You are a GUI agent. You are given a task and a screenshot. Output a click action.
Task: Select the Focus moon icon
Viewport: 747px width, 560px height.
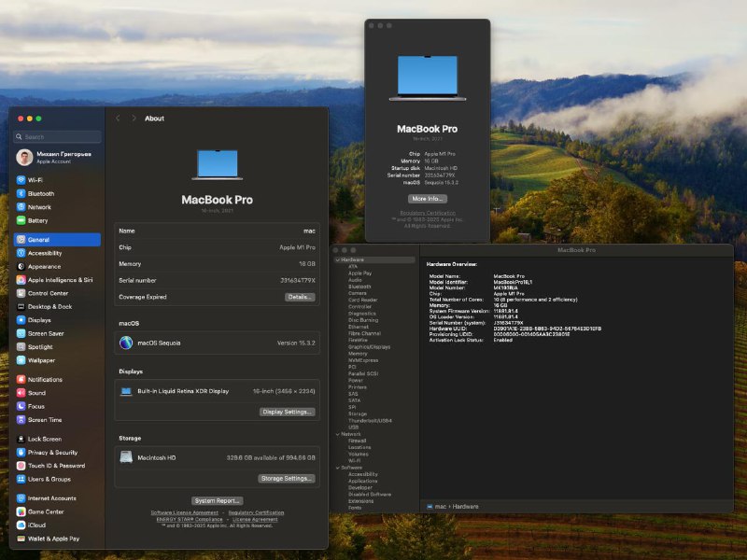(x=21, y=406)
